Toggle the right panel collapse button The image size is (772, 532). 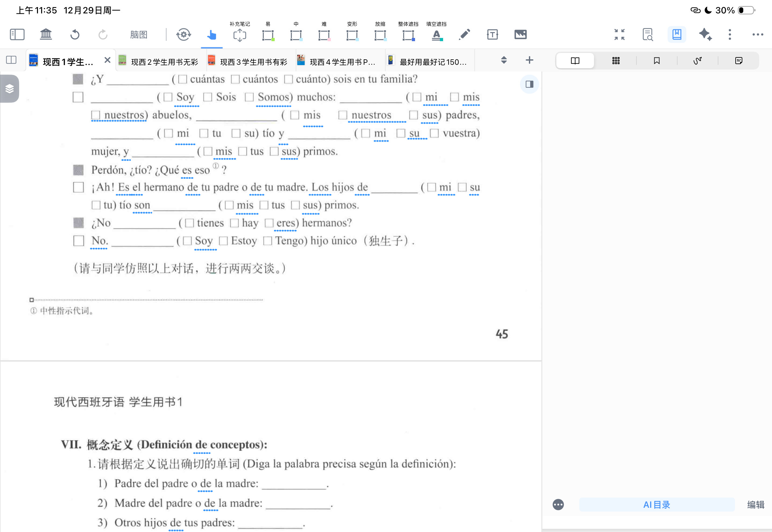529,84
